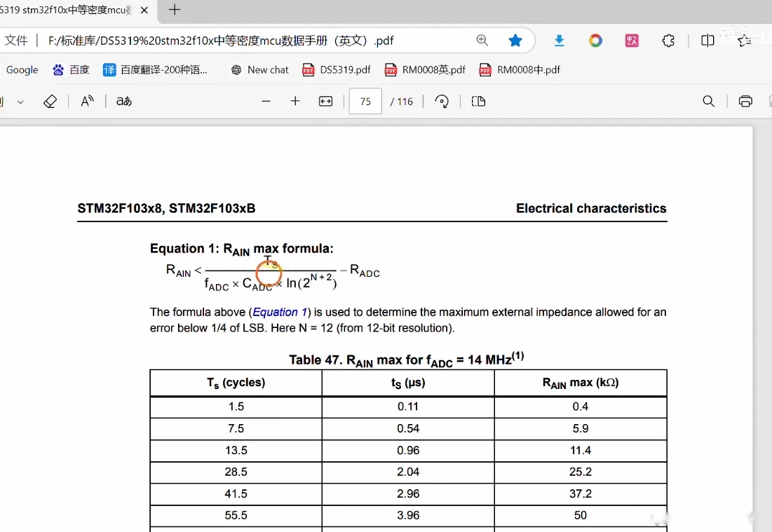Open the 百度 bookmark
This screenshot has width=772, height=532.
pos(71,70)
